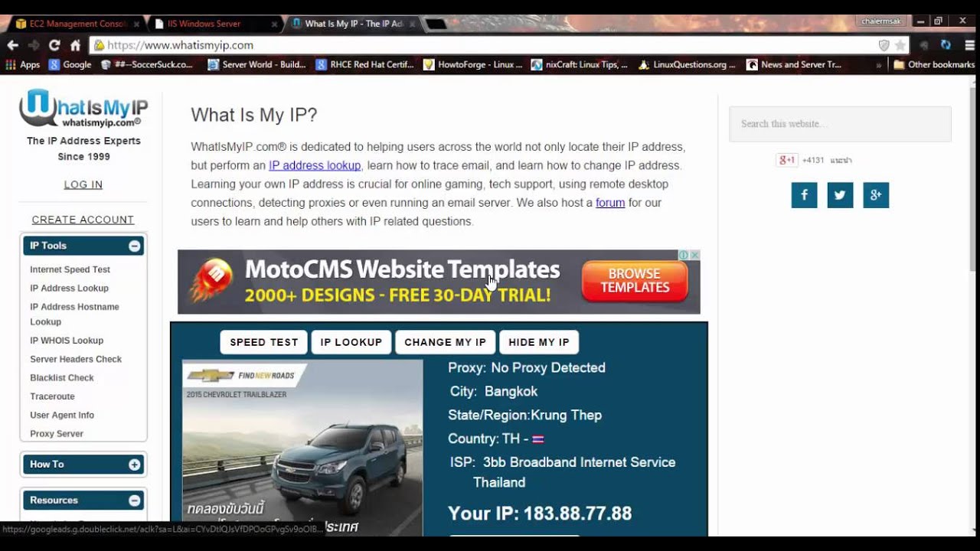
Task: Click the Chevrolet Trailblazer ad image
Action: click(x=302, y=448)
